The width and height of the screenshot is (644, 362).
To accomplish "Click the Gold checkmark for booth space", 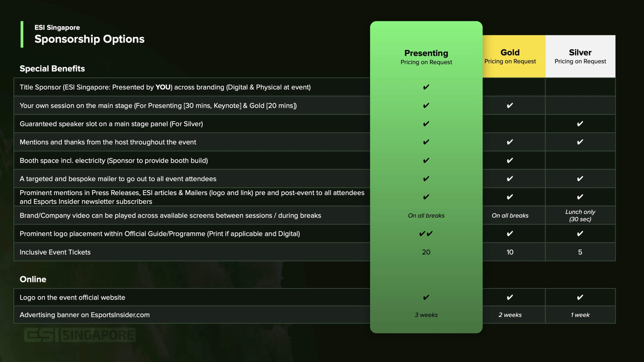I will coord(510,160).
